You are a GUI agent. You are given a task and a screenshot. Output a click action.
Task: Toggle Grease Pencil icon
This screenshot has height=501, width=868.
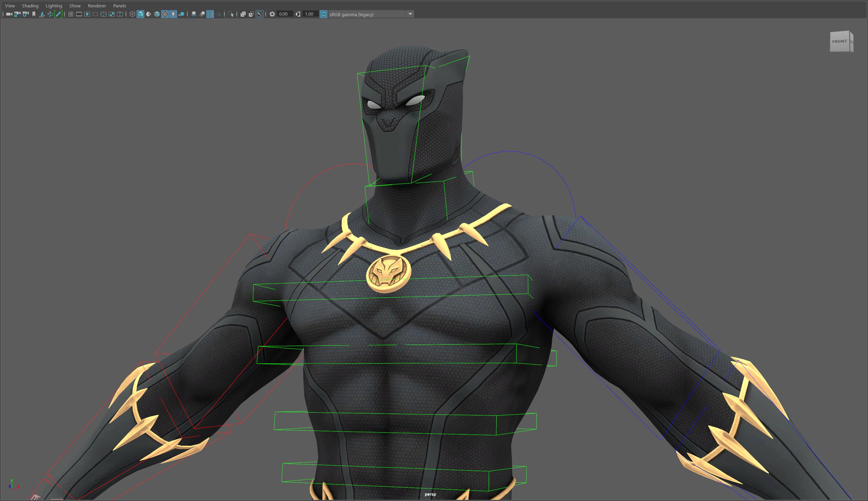(x=58, y=14)
